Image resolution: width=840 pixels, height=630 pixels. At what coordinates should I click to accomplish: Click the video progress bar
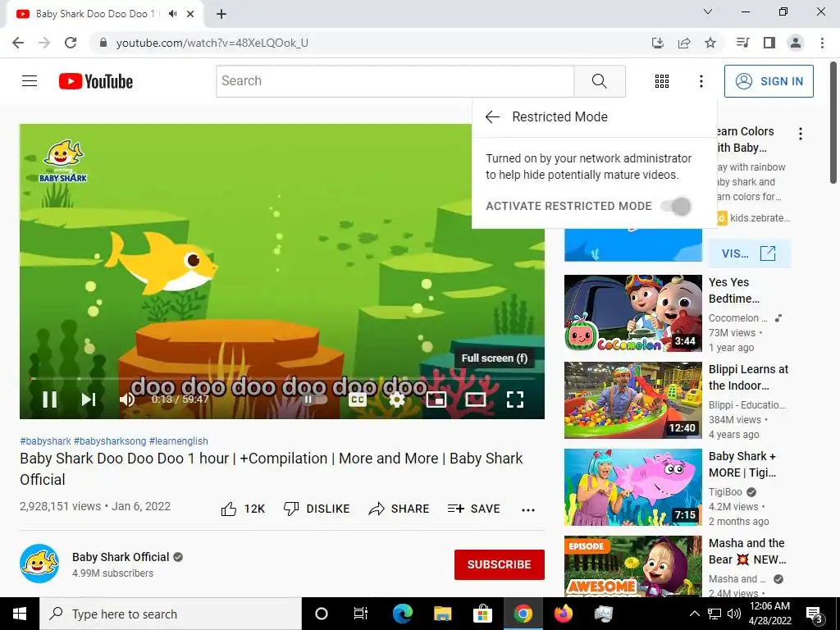282,378
